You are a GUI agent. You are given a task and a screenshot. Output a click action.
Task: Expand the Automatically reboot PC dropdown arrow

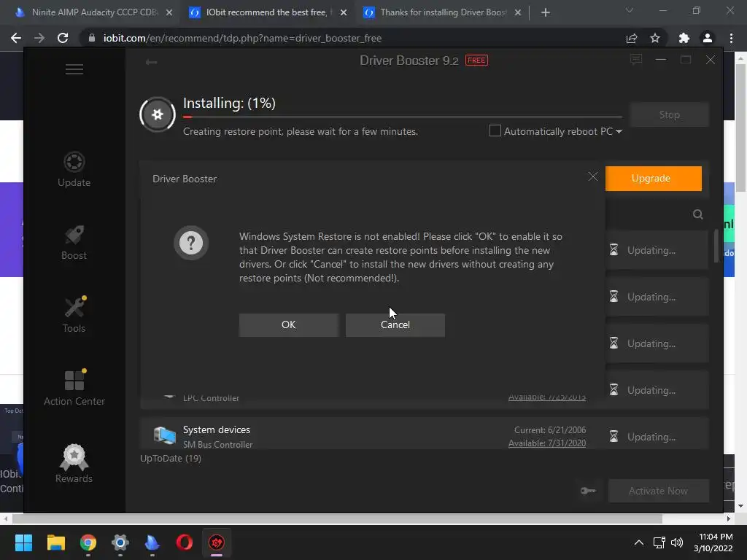pyautogui.click(x=619, y=132)
